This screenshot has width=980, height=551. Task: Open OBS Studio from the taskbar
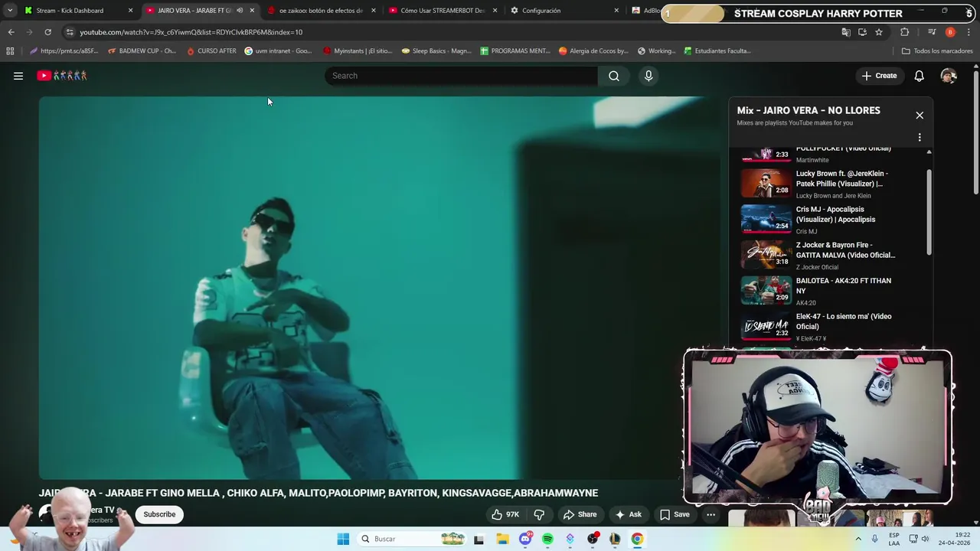click(x=593, y=539)
